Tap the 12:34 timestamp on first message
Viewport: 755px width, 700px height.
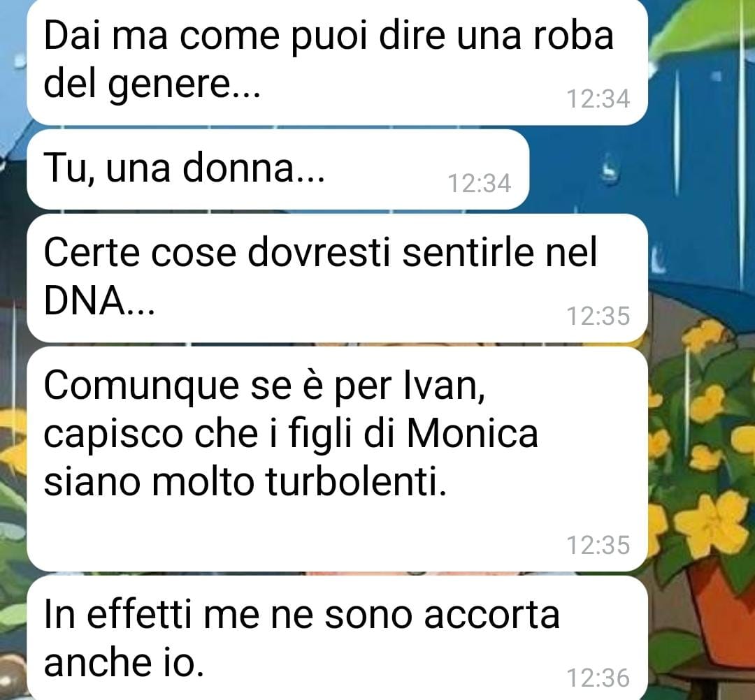(x=598, y=99)
